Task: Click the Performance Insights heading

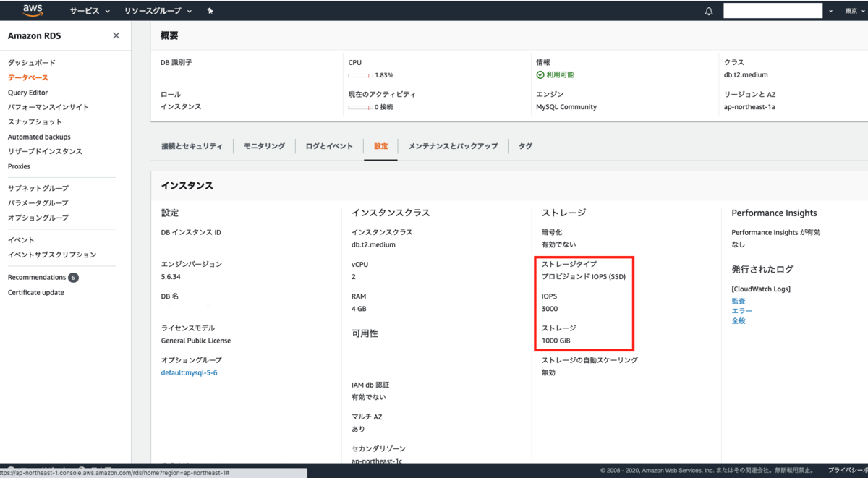Action: (774, 213)
